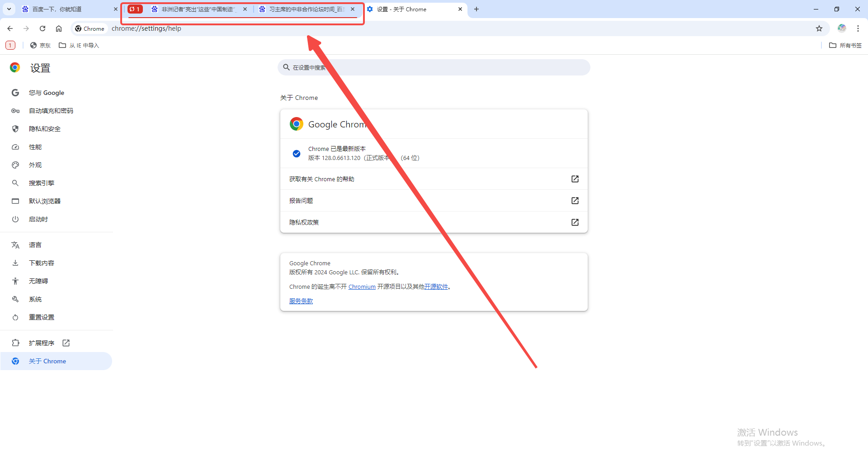Viewport: 868px width, 470px height.
Task: Click the forward navigation arrow
Action: 26,28
